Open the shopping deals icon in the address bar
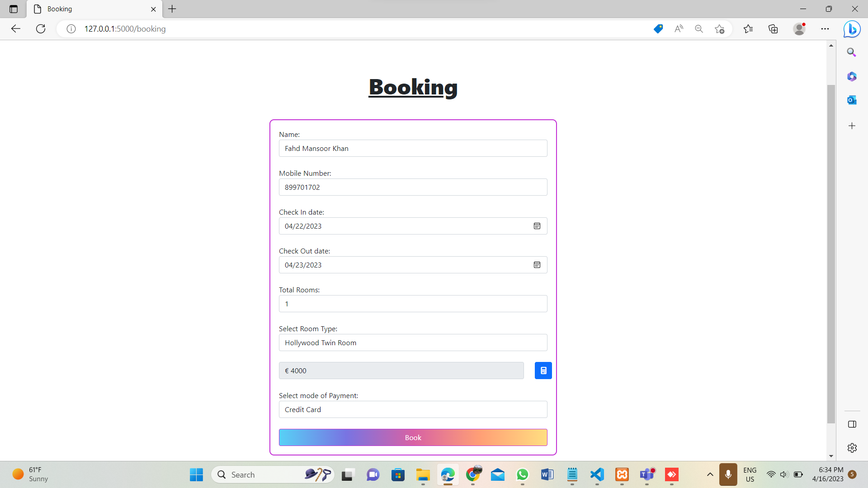The height and width of the screenshot is (488, 868). 658,28
